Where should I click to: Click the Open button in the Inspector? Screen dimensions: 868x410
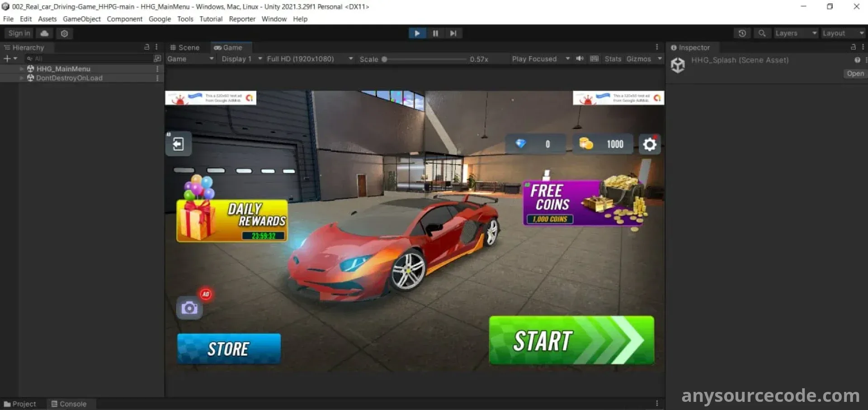(855, 73)
